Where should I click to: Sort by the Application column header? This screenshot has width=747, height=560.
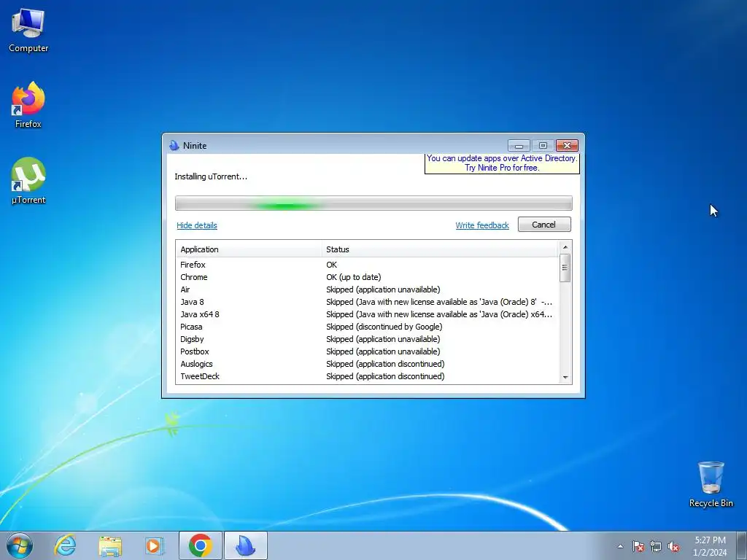click(249, 249)
